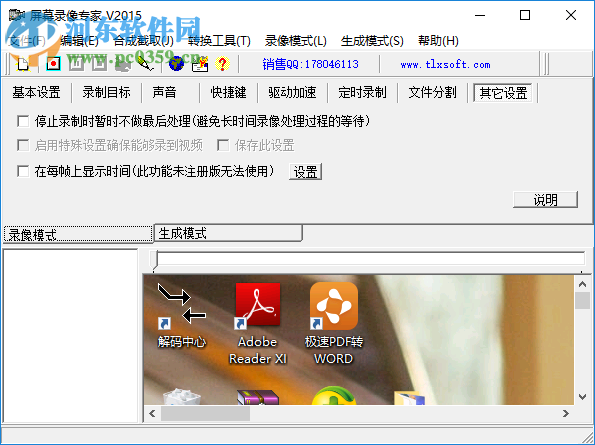Open the 帮助(H) menu

pos(439,41)
